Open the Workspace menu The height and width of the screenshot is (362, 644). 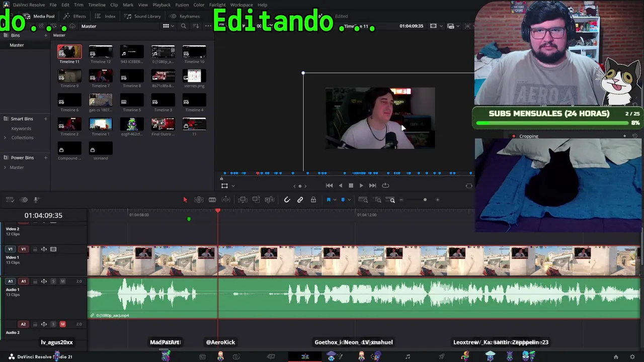pyautogui.click(x=242, y=5)
